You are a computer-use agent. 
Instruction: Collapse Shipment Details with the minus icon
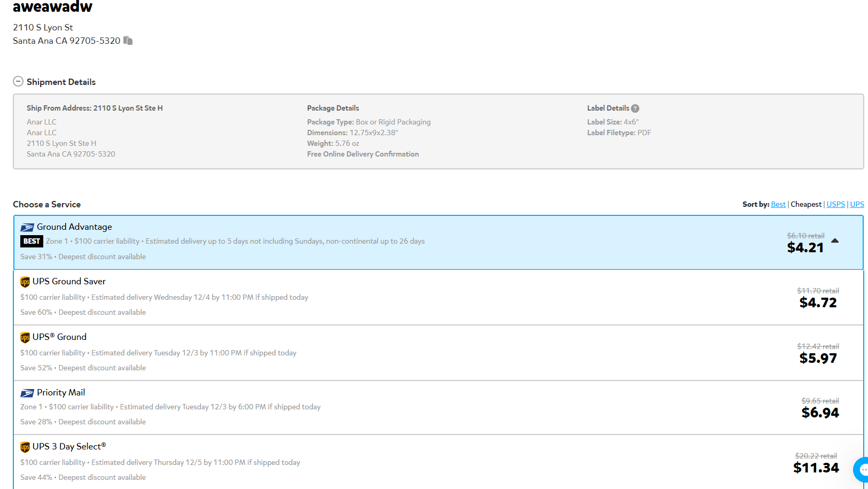click(x=18, y=81)
